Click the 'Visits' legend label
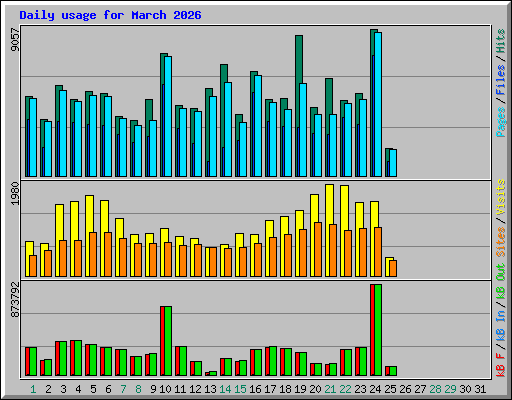The height and width of the screenshot is (400, 512). click(501, 198)
